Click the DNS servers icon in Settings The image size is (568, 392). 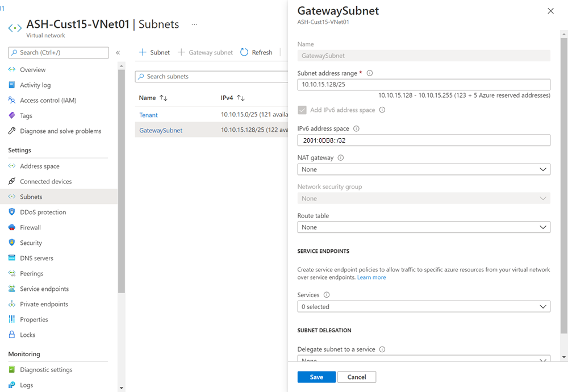click(12, 258)
